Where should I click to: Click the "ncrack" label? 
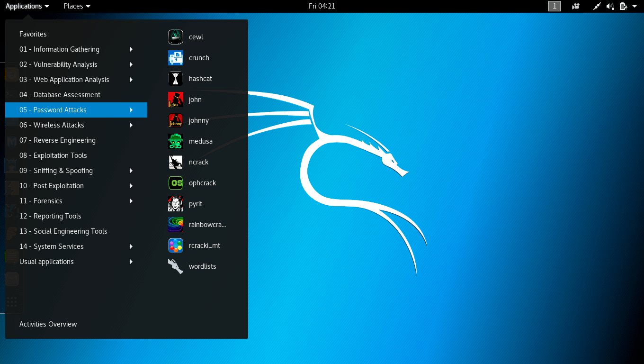pyautogui.click(x=199, y=162)
